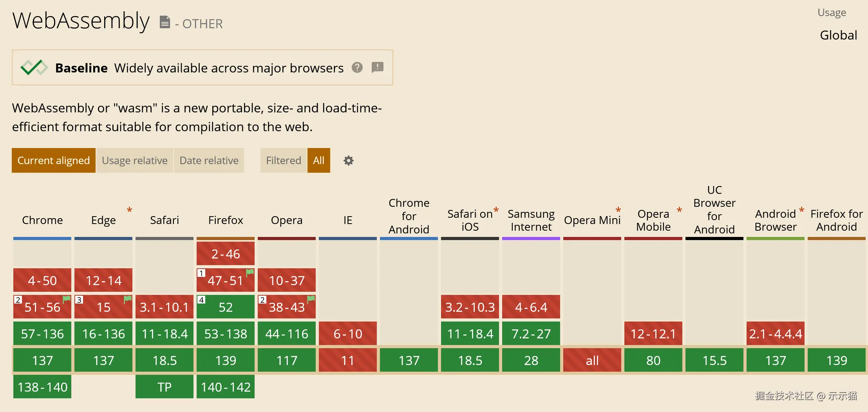
Task: Expand the Chrome 57-136 version cell
Action: coord(42,334)
